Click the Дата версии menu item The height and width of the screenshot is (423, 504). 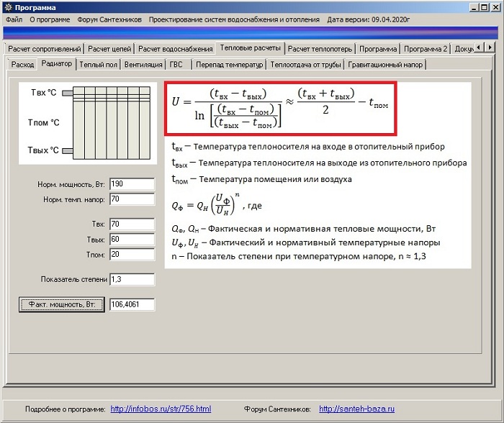(x=369, y=19)
